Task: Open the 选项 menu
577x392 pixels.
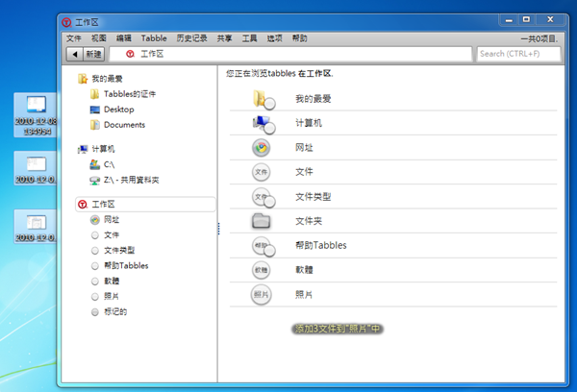Action: click(x=274, y=38)
